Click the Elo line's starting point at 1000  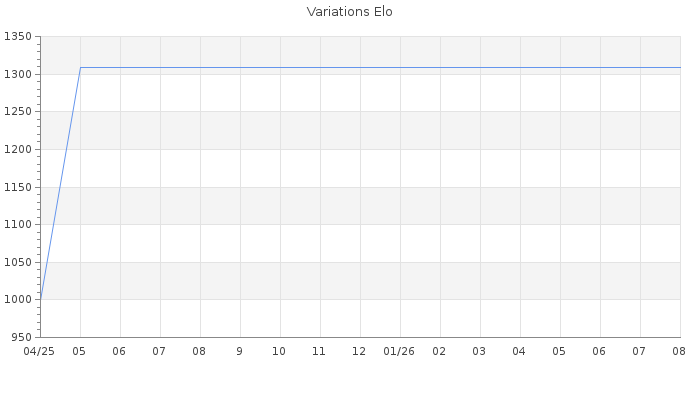[41, 299]
